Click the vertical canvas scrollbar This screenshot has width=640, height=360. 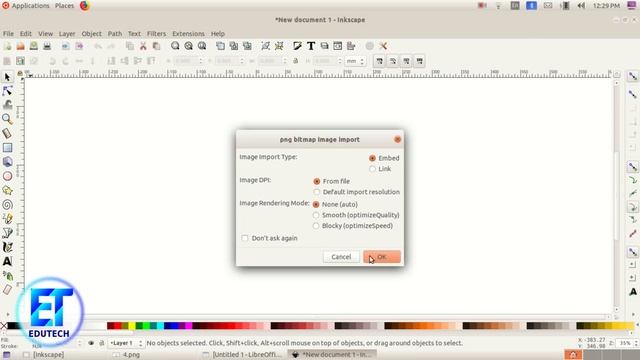click(x=617, y=196)
